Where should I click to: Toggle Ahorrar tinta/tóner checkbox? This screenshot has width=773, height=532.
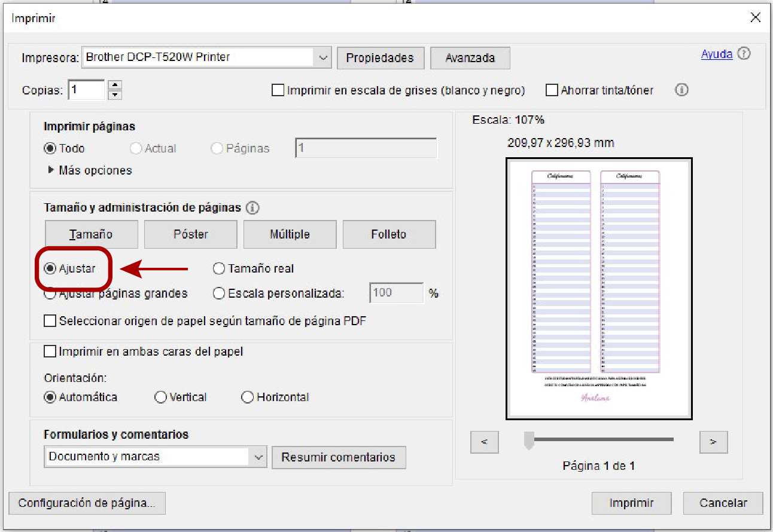[x=552, y=90]
